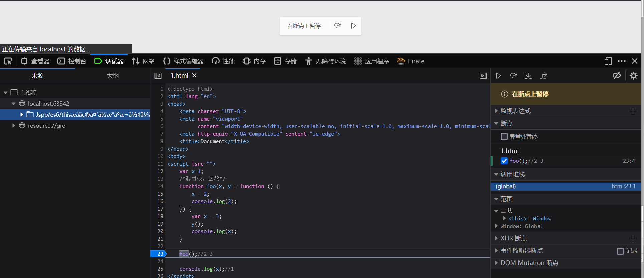Image resolution: width=644 pixels, height=278 pixels.
Task: Open the 无障碍环境 Accessibility tab
Action: [x=326, y=61]
